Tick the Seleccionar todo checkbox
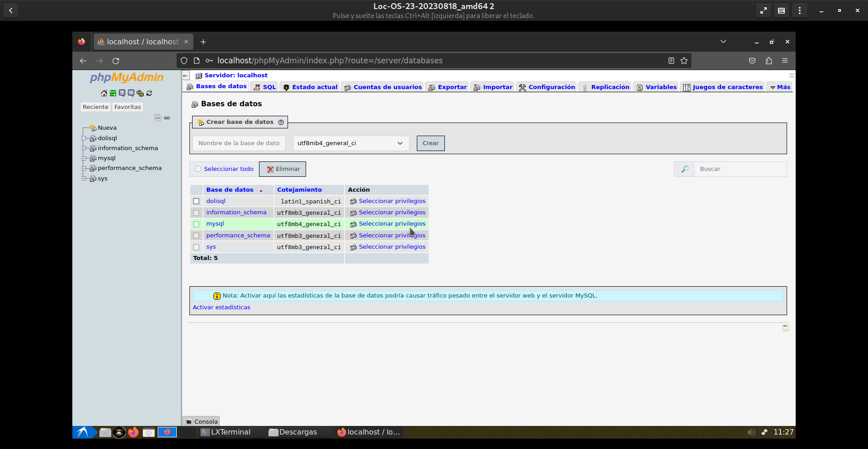This screenshot has height=449, width=868. (198, 169)
